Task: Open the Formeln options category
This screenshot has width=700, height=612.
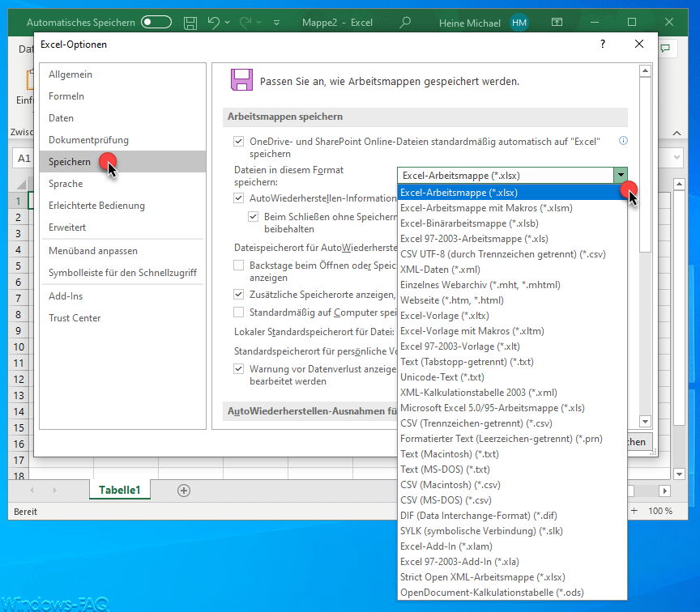Action: [x=123, y=96]
